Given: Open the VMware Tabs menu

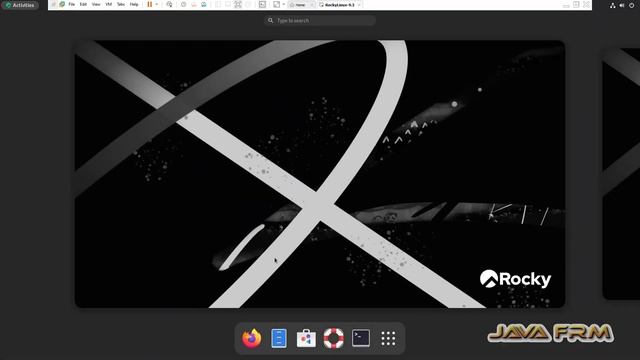Looking at the screenshot, I should tap(121, 4).
